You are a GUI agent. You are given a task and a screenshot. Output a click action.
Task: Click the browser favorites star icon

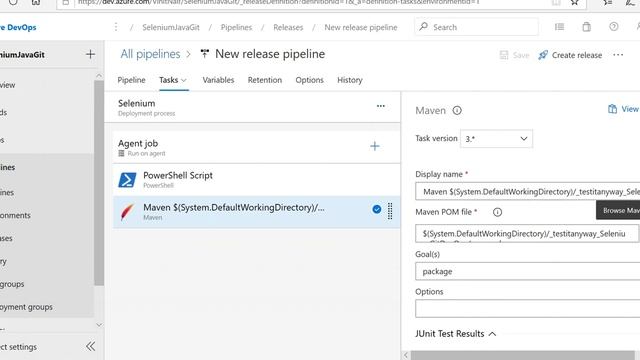(575, 2)
